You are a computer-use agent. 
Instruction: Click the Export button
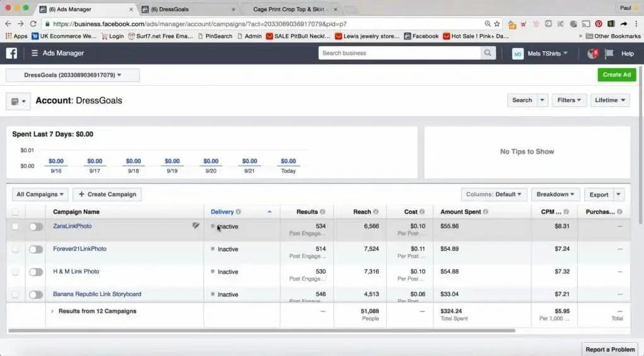click(599, 194)
